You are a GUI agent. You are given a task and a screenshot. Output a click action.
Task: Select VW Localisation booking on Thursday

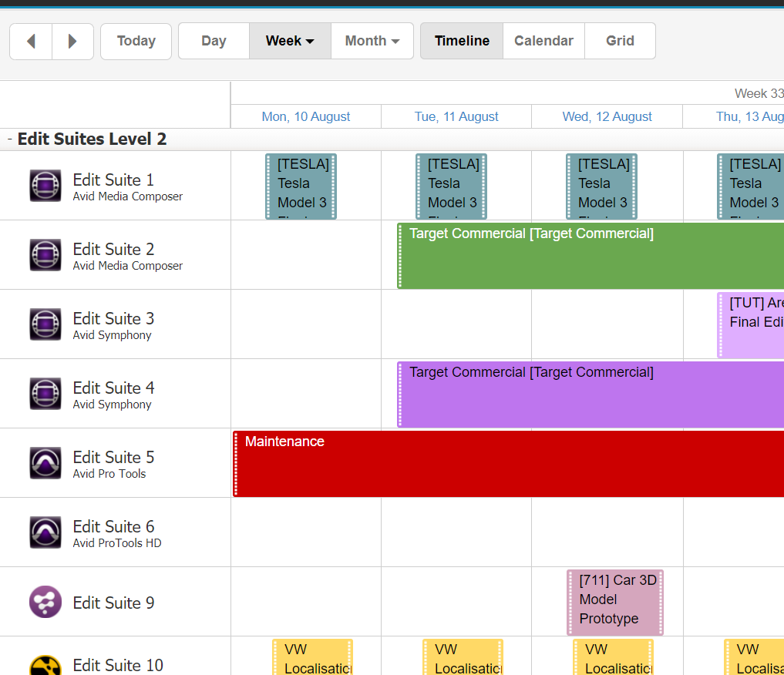pyautogui.click(x=754, y=657)
